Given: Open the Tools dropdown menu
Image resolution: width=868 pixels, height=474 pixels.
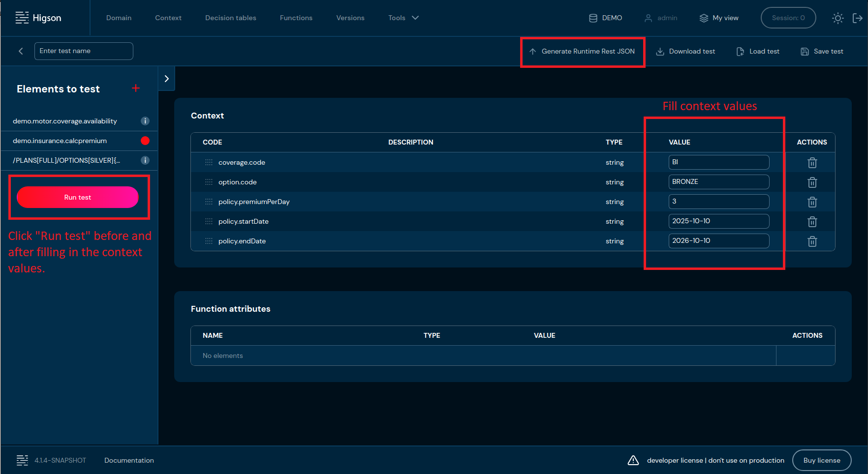Looking at the screenshot, I should point(403,18).
